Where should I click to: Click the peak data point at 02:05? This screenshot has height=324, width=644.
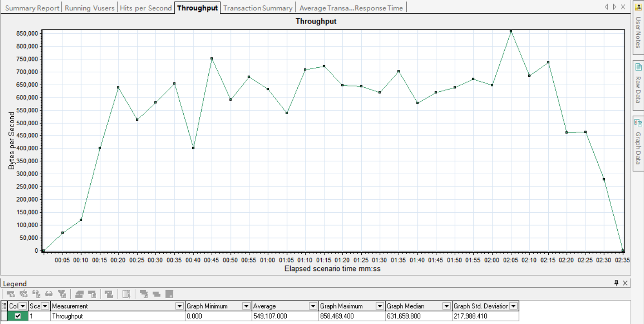pos(511,31)
